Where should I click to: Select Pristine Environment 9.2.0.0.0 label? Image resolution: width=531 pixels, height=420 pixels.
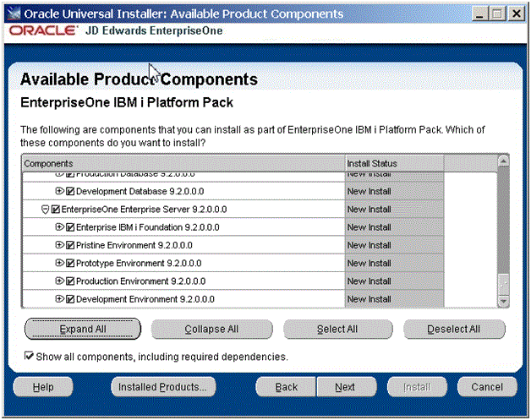coord(134,245)
